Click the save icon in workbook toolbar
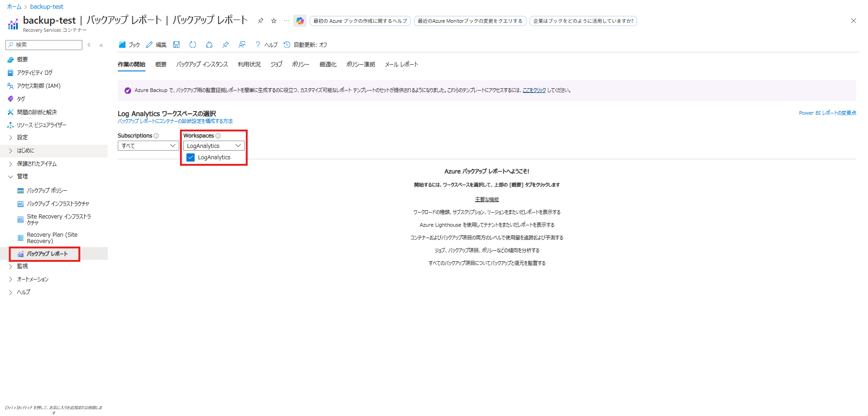 coord(176,45)
